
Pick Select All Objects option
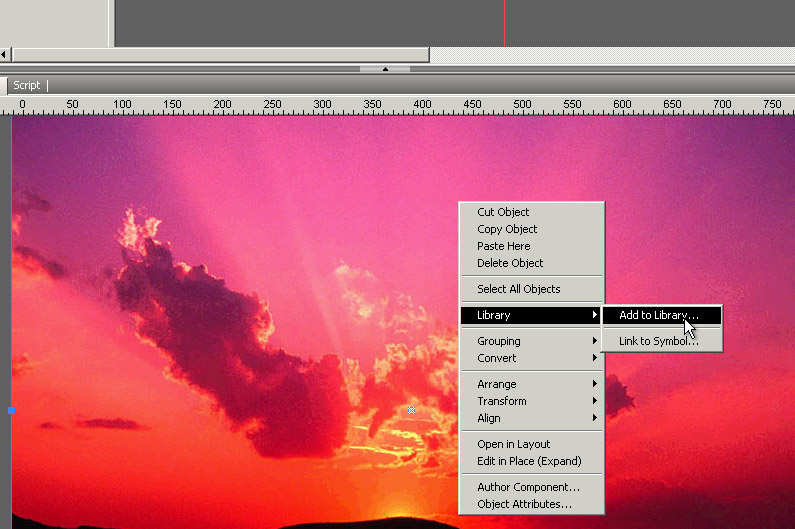[518, 289]
